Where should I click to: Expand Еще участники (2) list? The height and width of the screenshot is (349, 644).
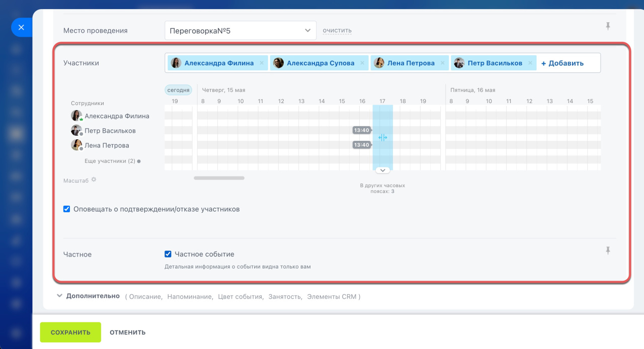pos(112,161)
